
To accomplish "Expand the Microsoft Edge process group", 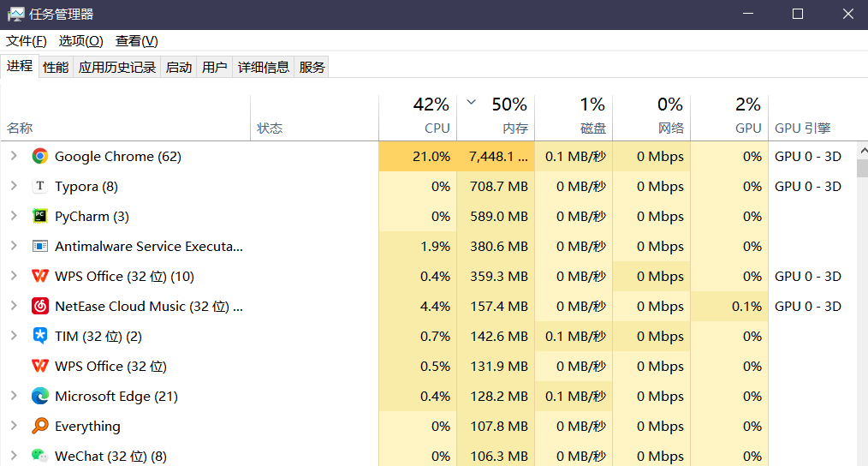I will [14, 396].
